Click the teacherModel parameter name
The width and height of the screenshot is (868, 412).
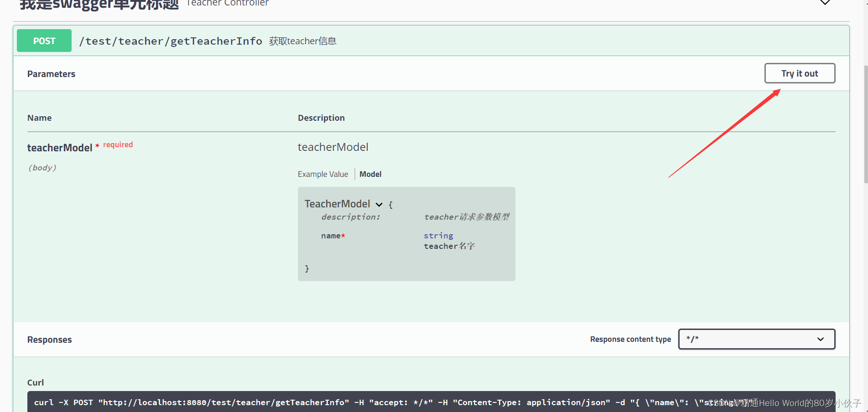(x=60, y=148)
